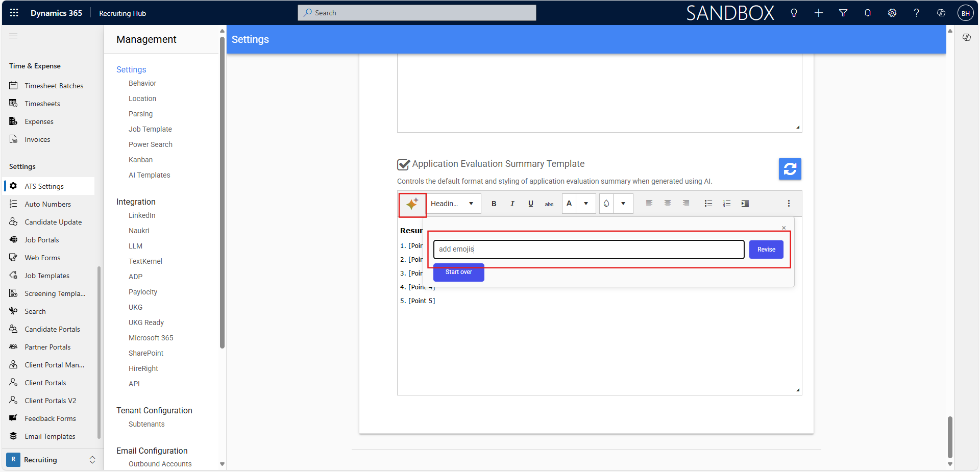Click into the add emojis prompt field

point(589,250)
